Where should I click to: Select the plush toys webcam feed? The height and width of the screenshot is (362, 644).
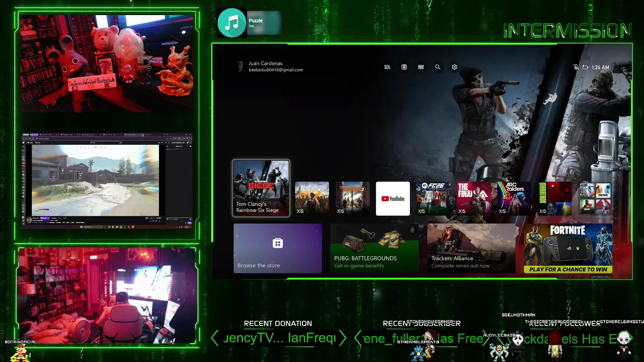[107, 63]
